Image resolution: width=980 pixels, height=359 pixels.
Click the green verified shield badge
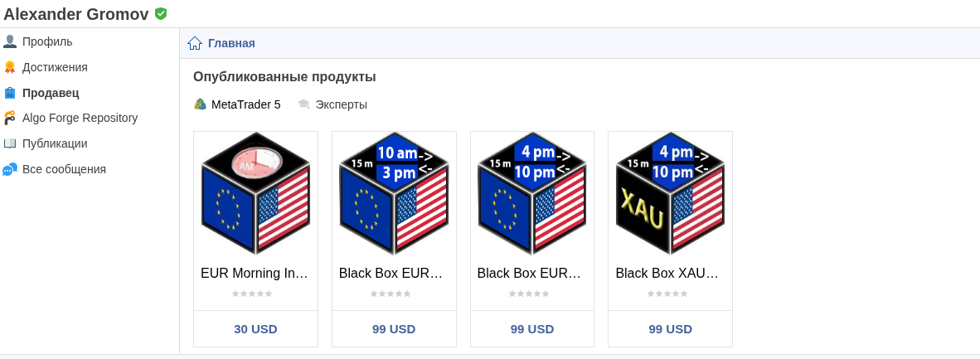[x=161, y=13]
